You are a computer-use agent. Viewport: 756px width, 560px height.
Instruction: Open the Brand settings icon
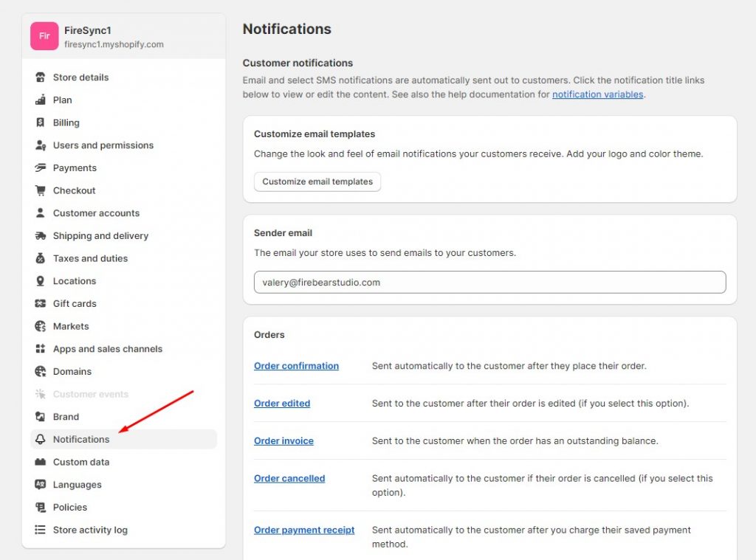[x=39, y=416]
